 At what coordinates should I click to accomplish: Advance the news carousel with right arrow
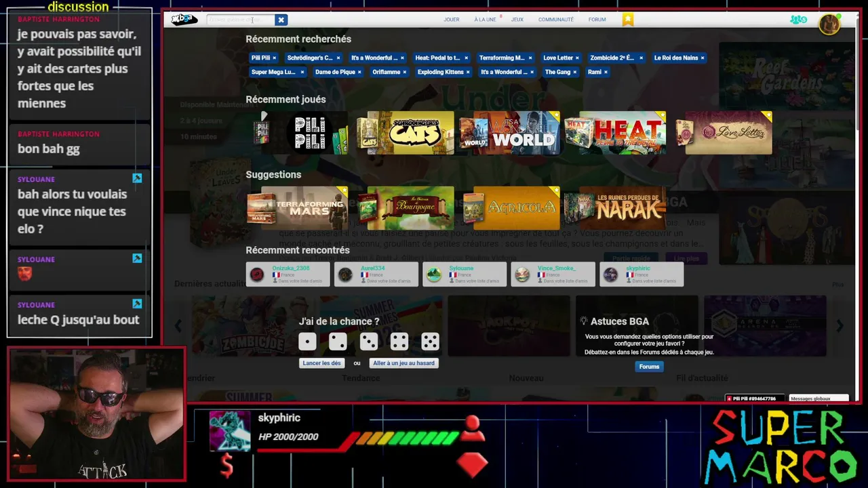point(840,326)
